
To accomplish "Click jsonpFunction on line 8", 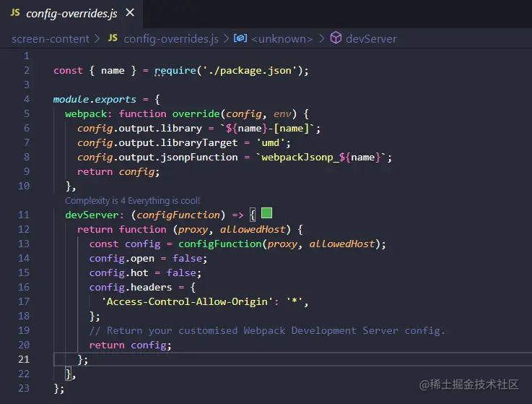I will point(199,158).
